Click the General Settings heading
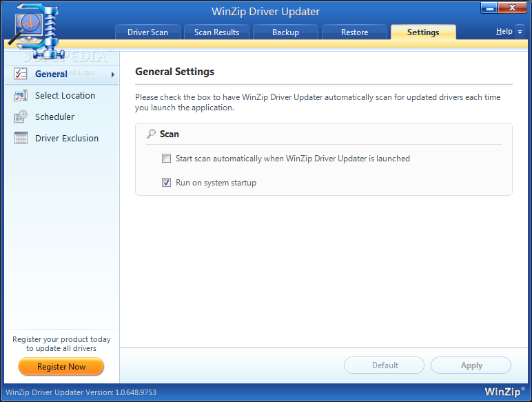 coord(175,72)
